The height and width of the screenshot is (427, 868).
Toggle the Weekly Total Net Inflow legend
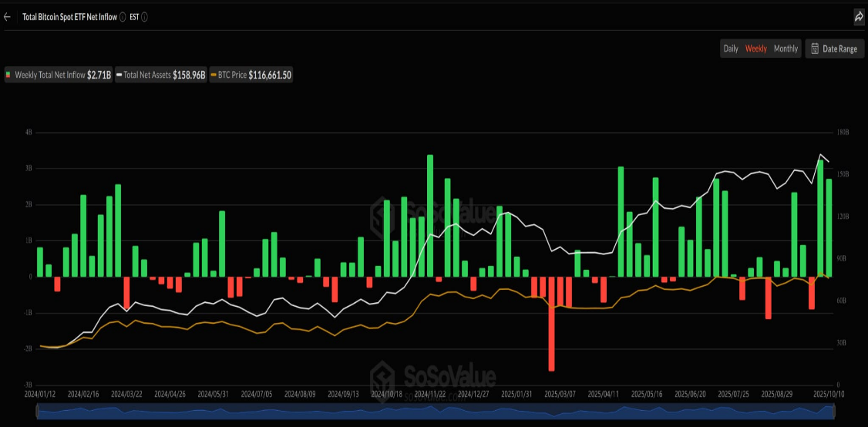(x=59, y=75)
